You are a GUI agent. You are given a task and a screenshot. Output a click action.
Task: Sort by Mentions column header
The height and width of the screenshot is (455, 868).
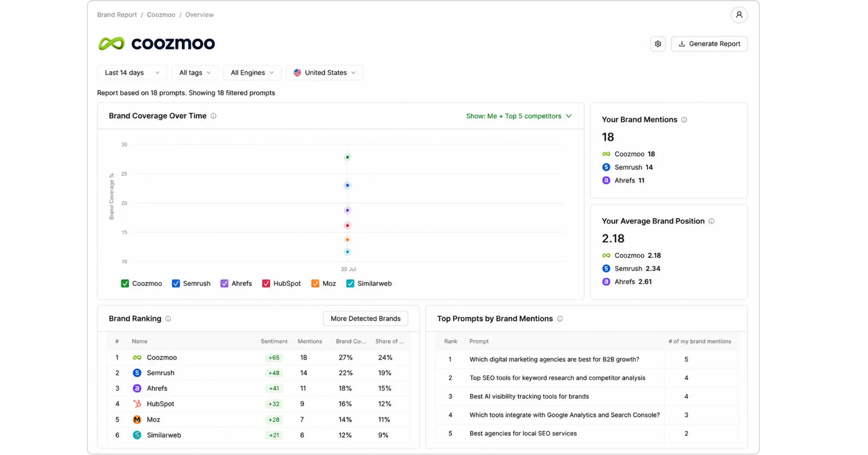coord(309,342)
